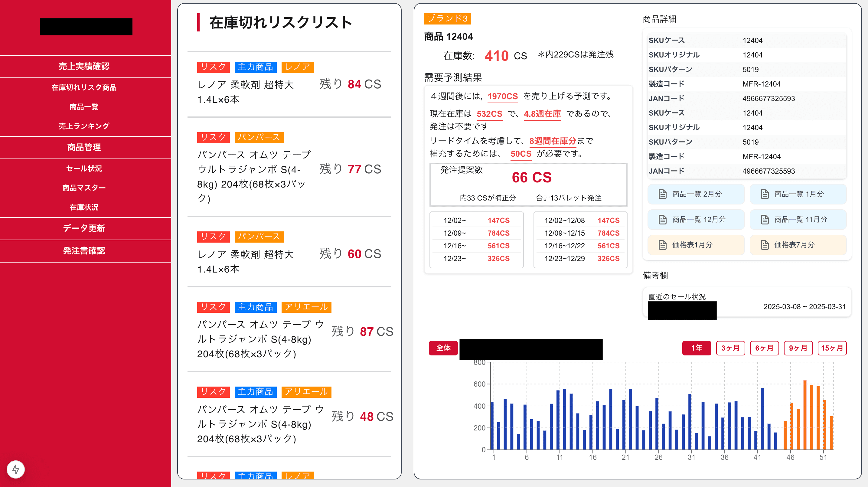
Task: Click the lightning bolt icon at bottom left
Action: point(16,469)
